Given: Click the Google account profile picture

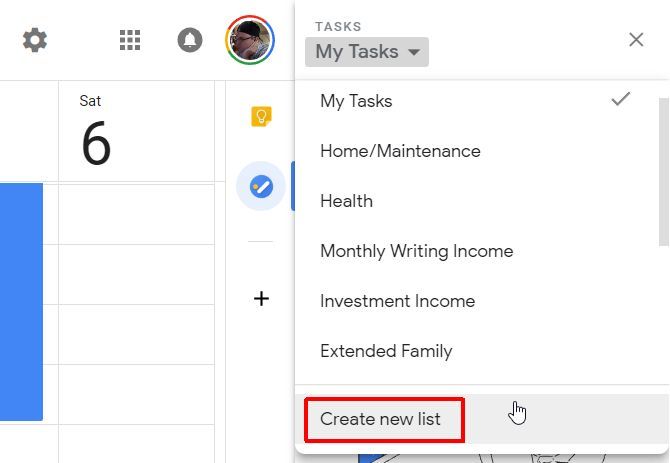Looking at the screenshot, I should (249, 40).
